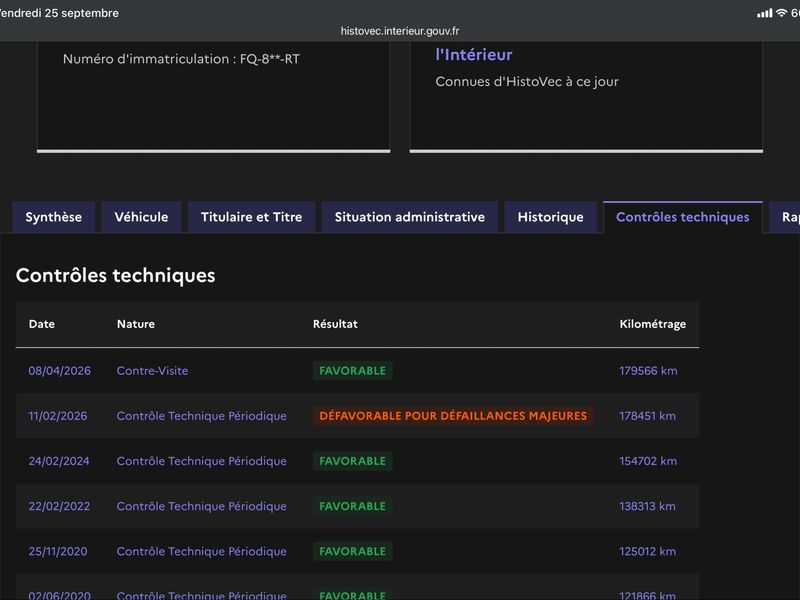Tap the cellular signal bars icon
Screen dimensions: 800x600
tap(764, 13)
